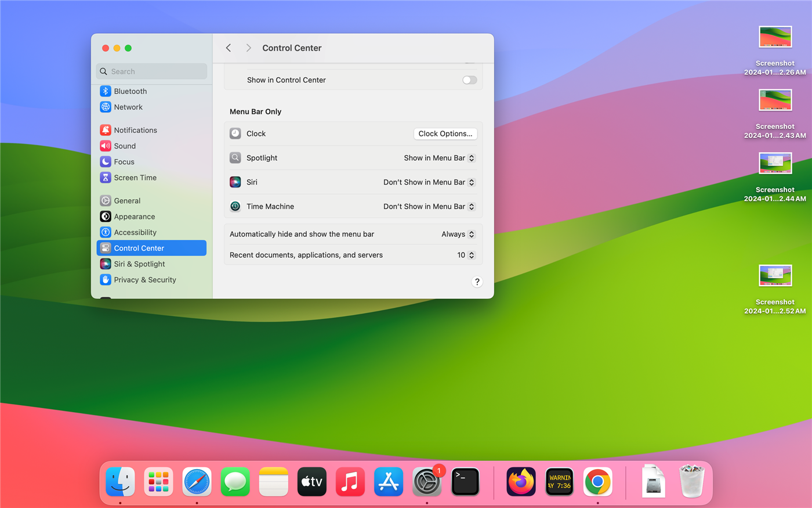
Task: Click the Accessibility icon in sidebar
Action: (106, 232)
